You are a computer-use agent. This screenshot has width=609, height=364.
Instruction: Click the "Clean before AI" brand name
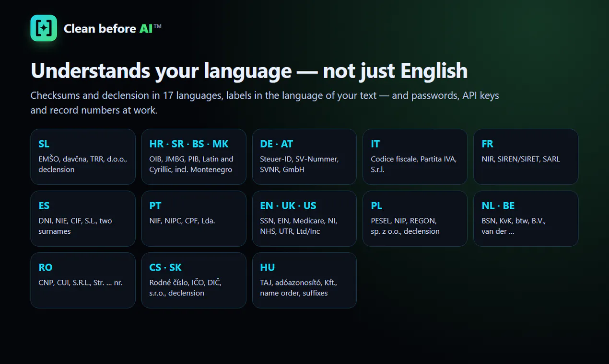point(112,28)
